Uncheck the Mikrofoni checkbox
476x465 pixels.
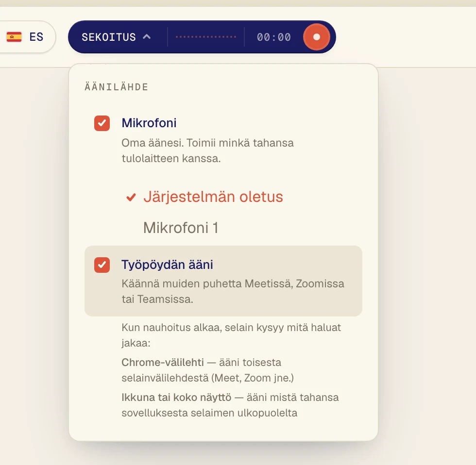[102, 123]
